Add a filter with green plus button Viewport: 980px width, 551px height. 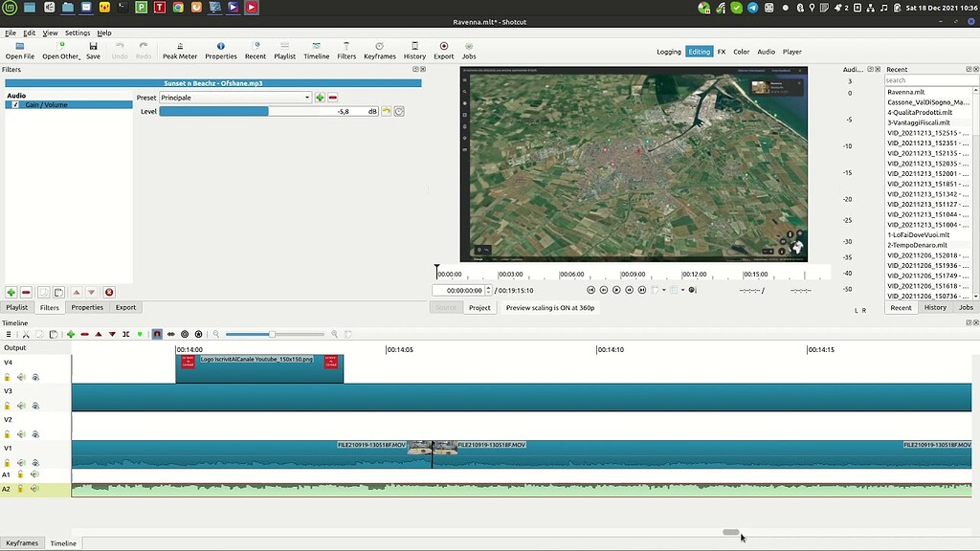click(11, 293)
